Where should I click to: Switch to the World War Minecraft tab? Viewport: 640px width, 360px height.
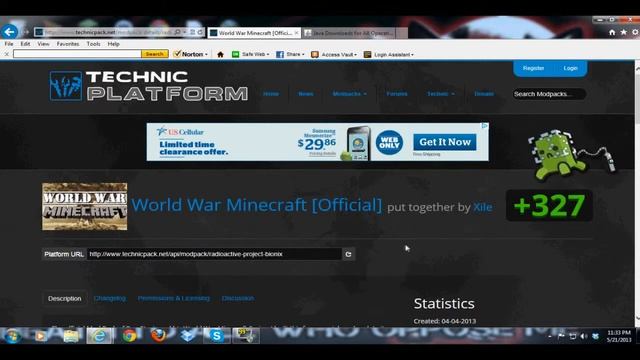click(254, 33)
